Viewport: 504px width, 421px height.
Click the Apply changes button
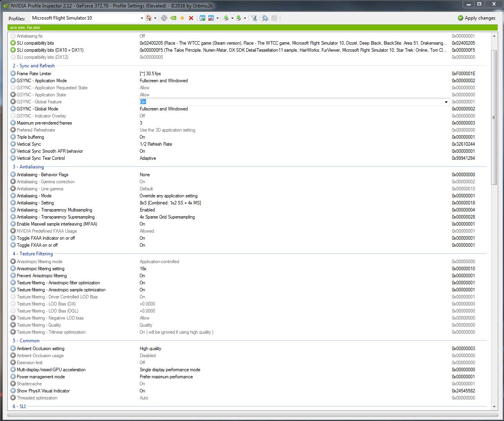pos(476,18)
